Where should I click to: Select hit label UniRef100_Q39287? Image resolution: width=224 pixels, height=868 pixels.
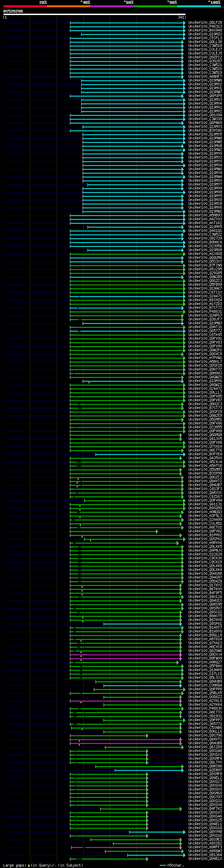[x=205, y=61]
